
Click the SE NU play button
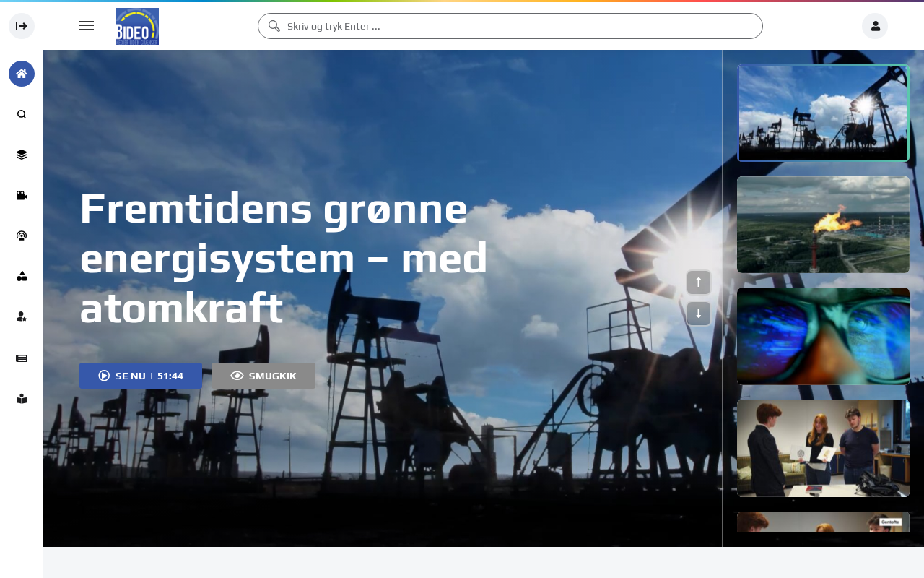(141, 376)
